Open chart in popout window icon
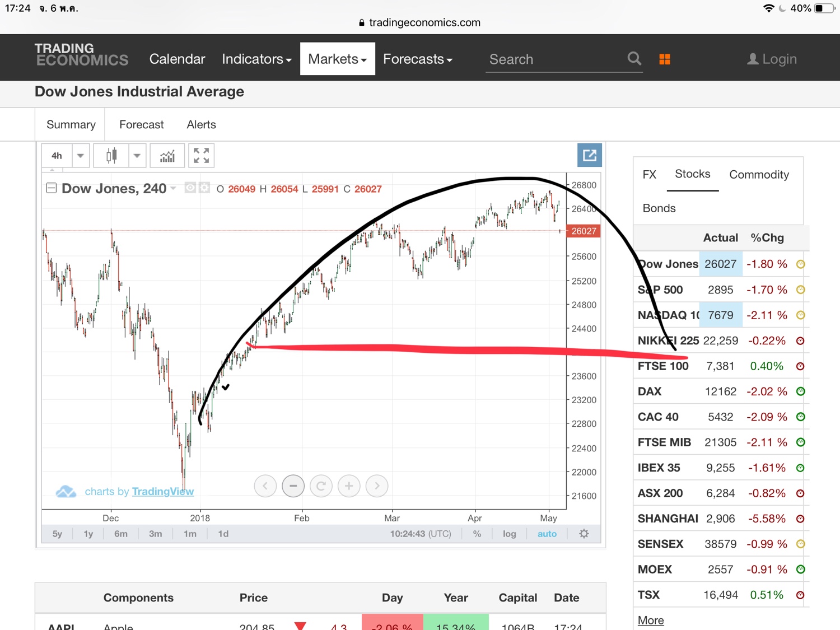 [x=590, y=155]
